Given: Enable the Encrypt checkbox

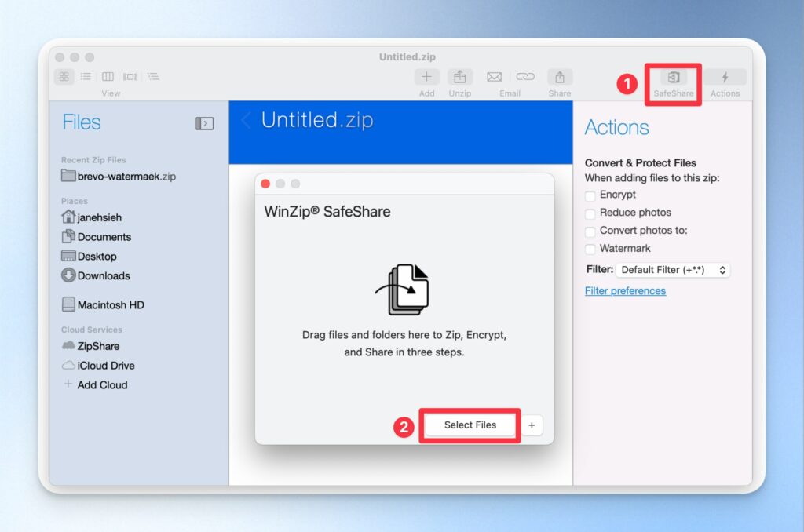Looking at the screenshot, I should tap(590, 196).
